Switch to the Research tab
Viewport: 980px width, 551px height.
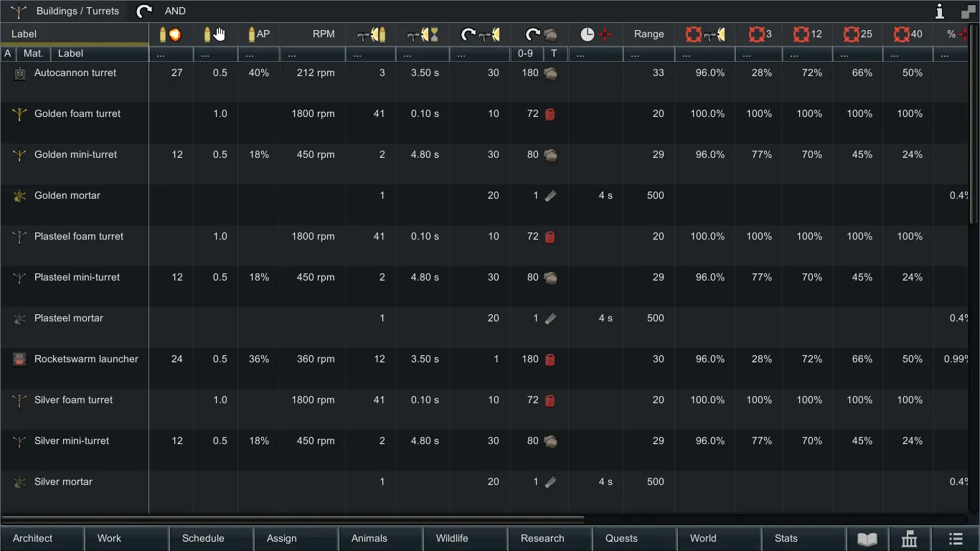coord(542,539)
